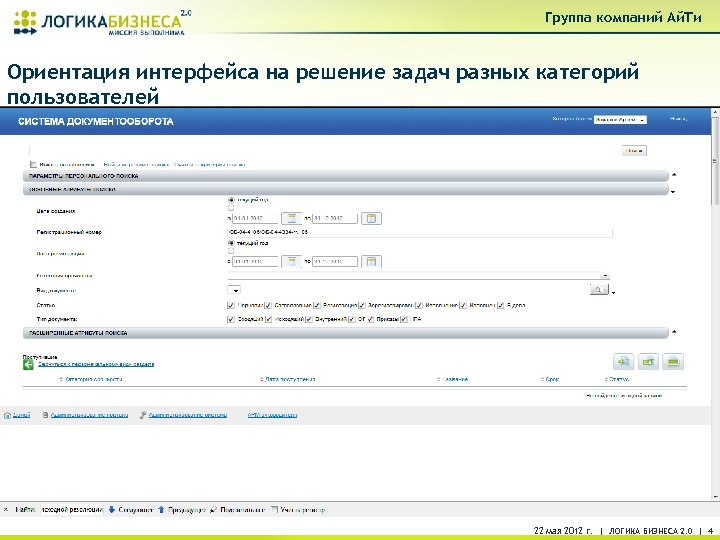720x540 pixels.
Task: Click the highlighter icon Подсветить все
Action: pos(213,510)
